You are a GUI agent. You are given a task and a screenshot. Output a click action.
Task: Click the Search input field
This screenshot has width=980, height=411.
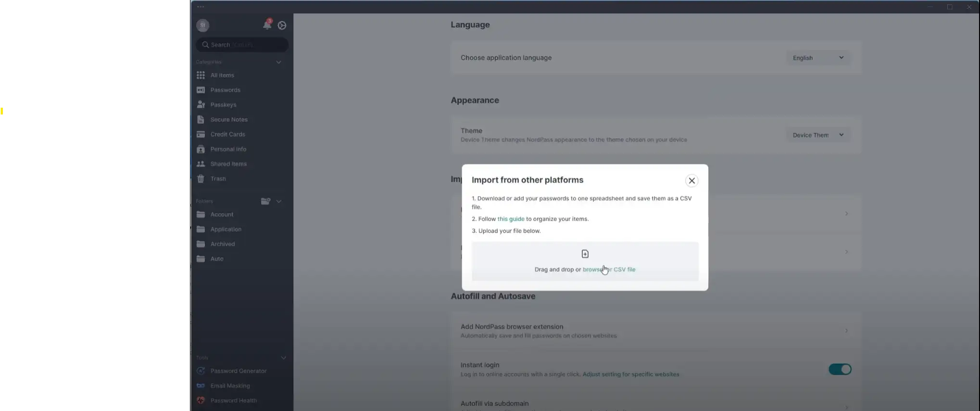click(x=242, y=45)
